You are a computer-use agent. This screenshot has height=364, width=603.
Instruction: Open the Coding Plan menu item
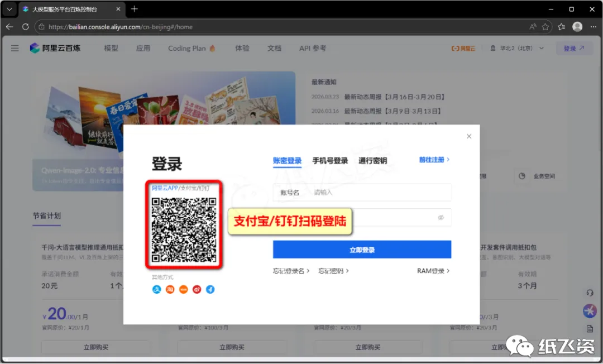[x=192, y=49]
